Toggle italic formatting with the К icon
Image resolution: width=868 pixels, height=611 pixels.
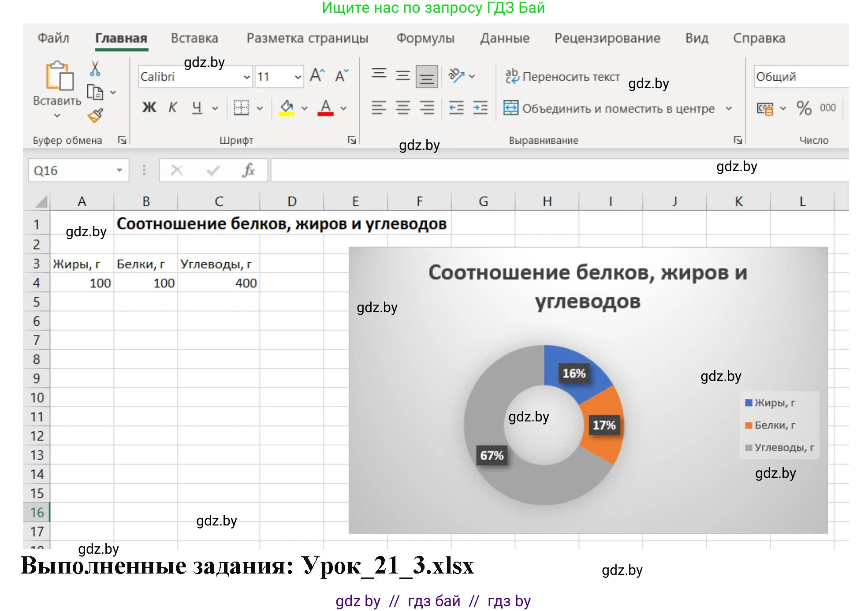coord(172,107)
